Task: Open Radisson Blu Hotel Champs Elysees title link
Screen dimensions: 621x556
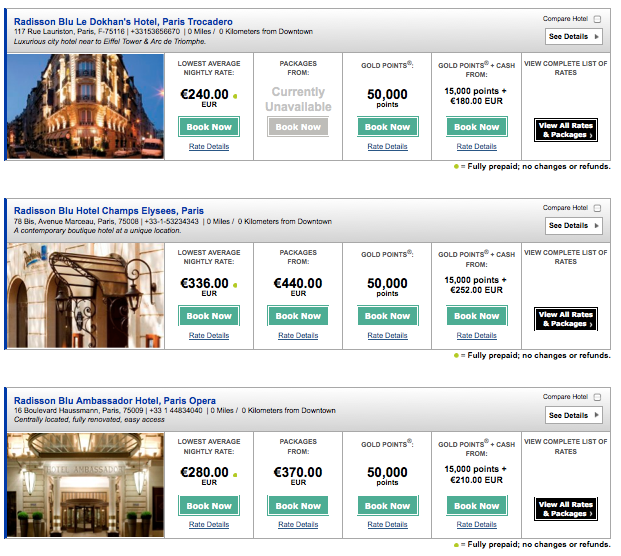Action: pyautogui.click(x=109, y=211)
